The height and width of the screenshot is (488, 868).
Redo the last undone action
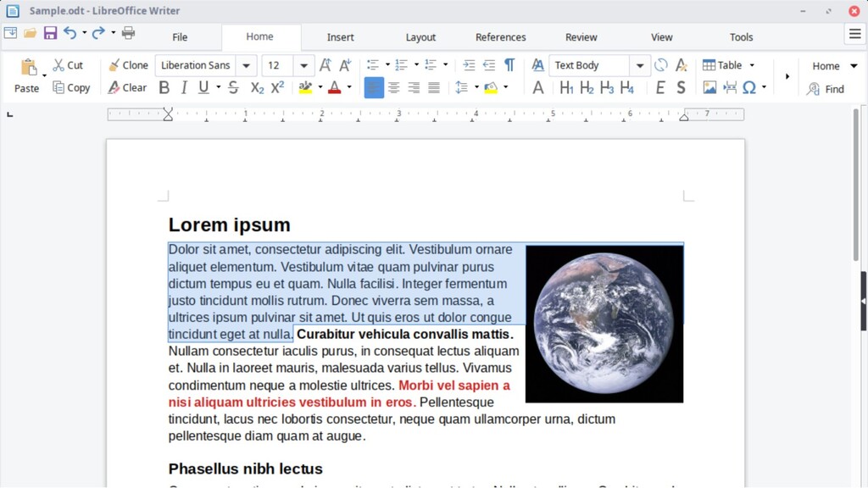pos(98,33)
